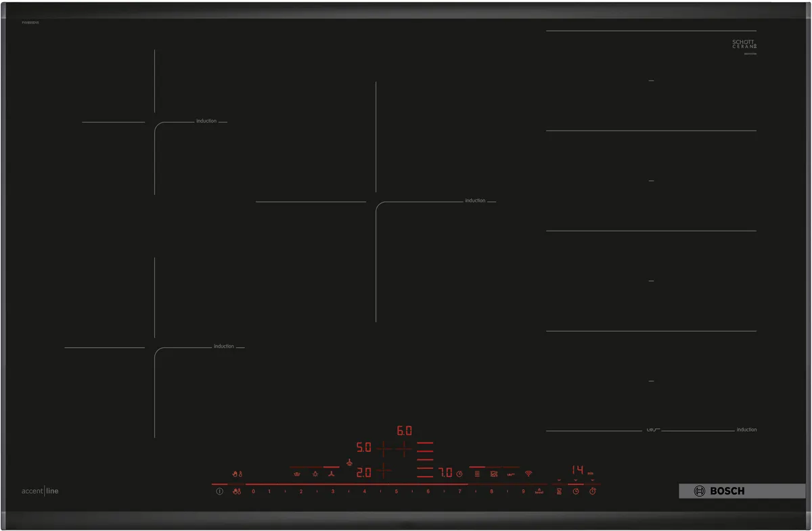Select the zone showing power level 6.0
This screenshot has height=531, width=812.
[x=403, y=430]
